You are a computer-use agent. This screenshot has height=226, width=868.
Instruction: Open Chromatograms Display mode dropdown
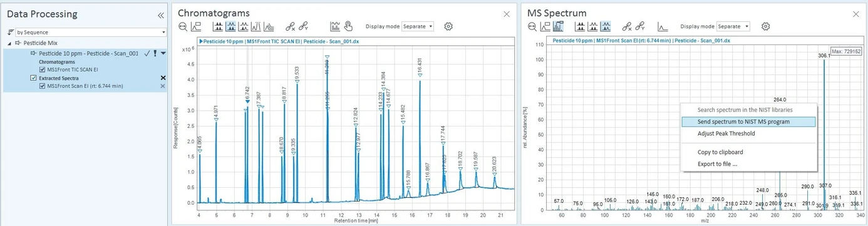(x=418, y=26)
